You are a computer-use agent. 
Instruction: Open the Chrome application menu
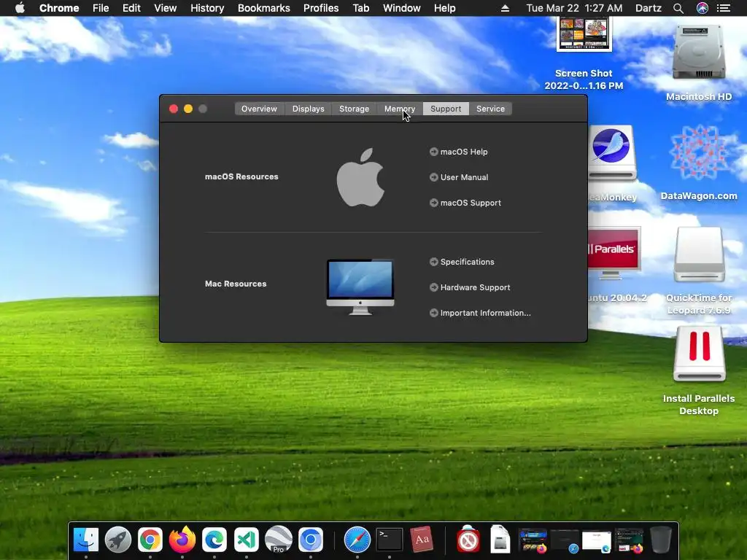pos(59,8)
